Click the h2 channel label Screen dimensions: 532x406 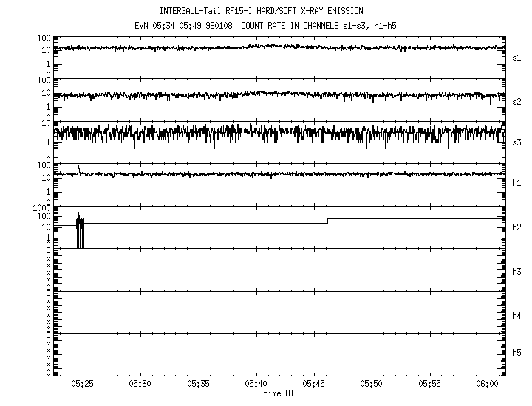point(517,227)
